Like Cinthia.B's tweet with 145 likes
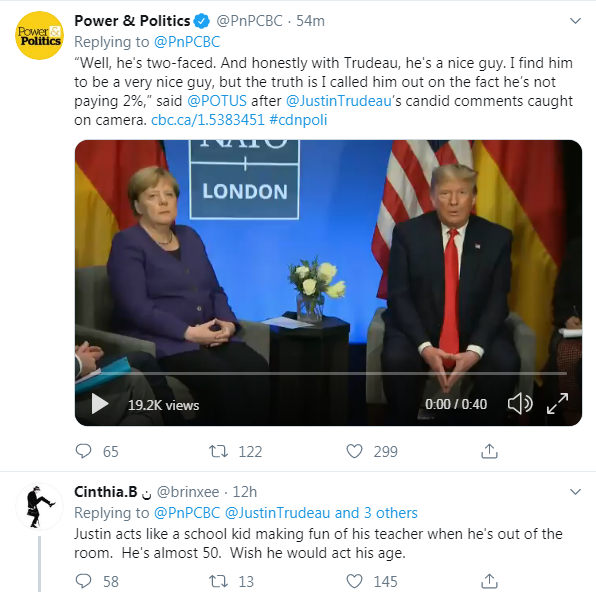596x592 pixels. (354, 581)
